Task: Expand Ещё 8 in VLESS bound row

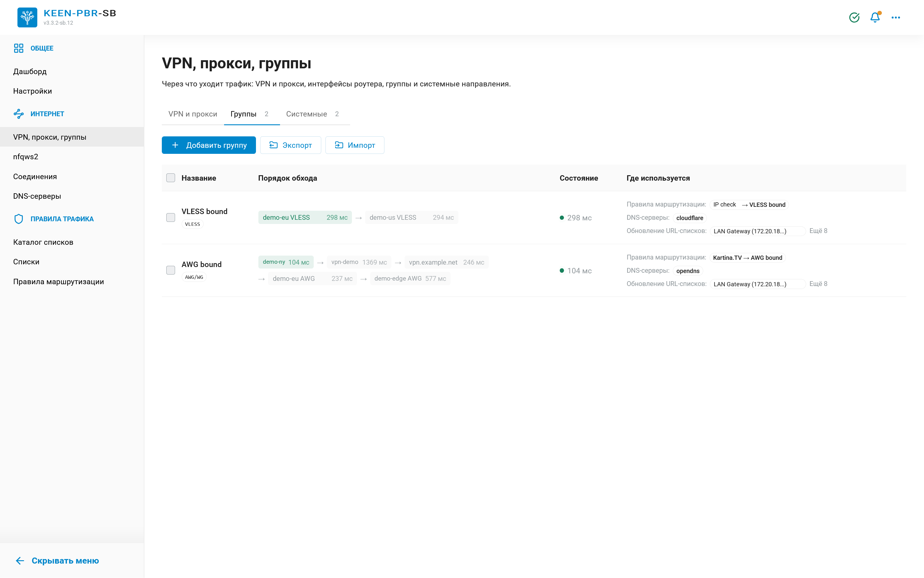Action: pyautogui.click(x=818, y=231)
